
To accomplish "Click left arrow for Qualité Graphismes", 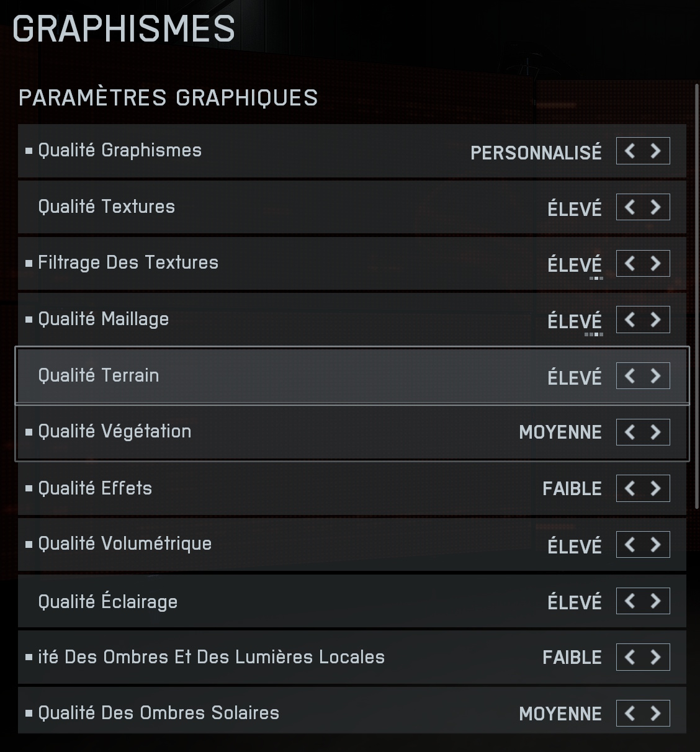I will point(630,151).
